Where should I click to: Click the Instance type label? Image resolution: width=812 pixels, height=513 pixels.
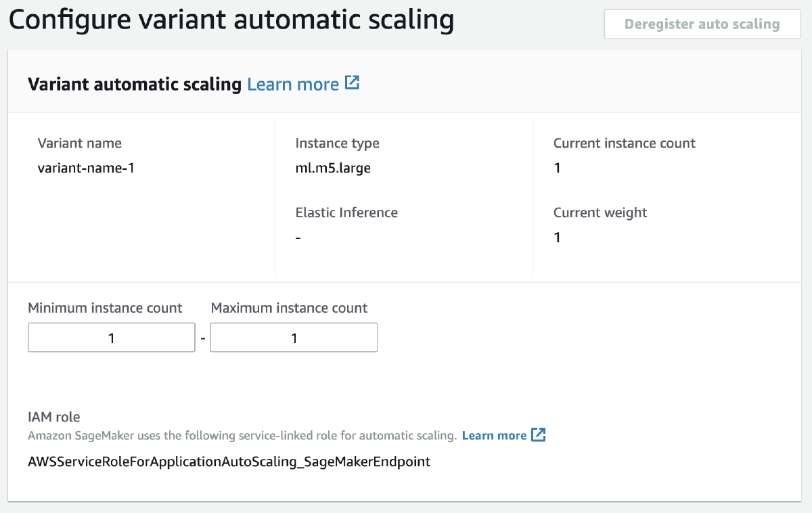click(x=338, y=143)
